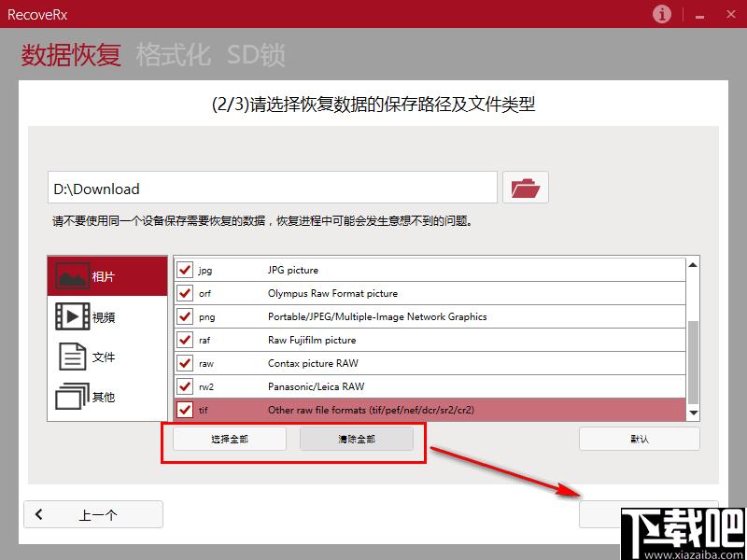Open the info icon in title bar
The height and width of the screenshot is (560, 747).
pyautogui.click(x=661, y=14)
